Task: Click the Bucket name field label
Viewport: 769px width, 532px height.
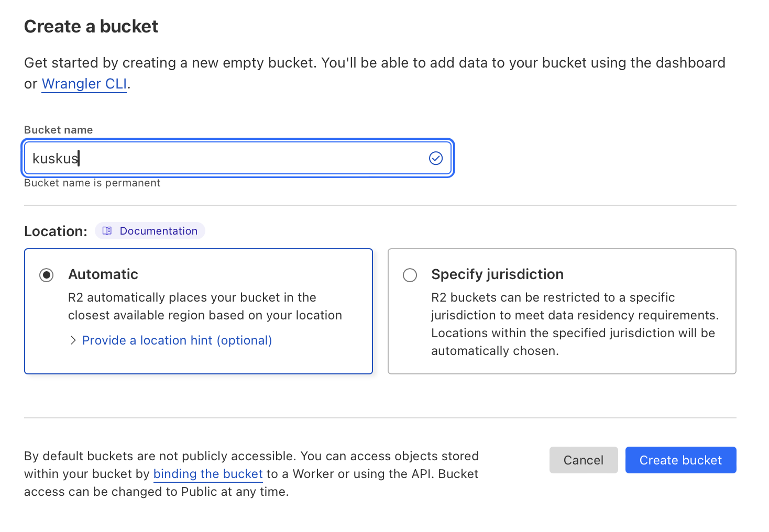Action: click(58, 130)
